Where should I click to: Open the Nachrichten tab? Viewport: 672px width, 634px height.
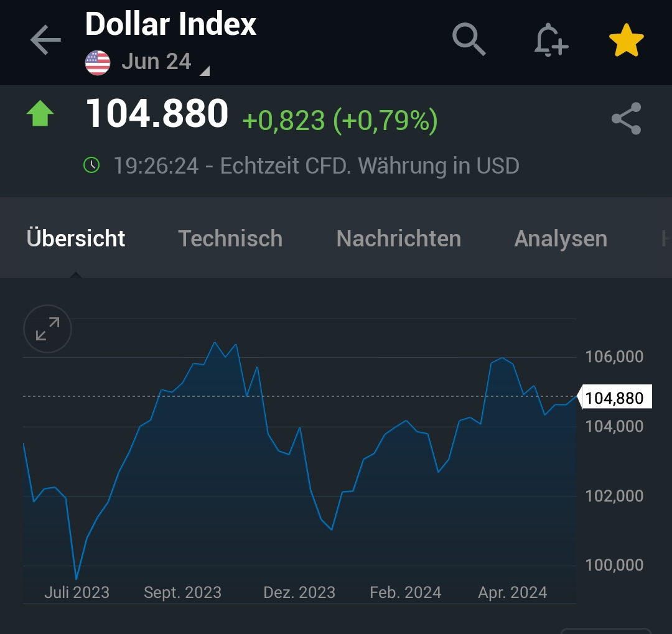(398, 238)
